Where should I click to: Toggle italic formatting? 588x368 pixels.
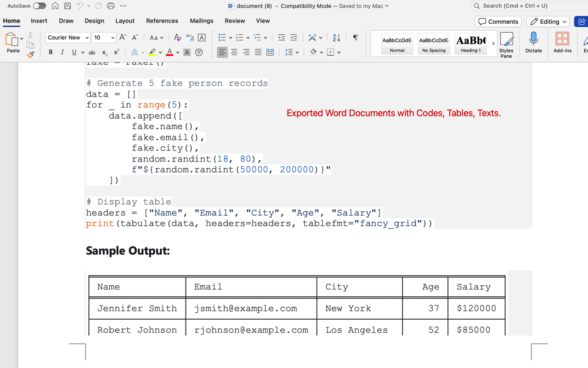click(62, 52)
